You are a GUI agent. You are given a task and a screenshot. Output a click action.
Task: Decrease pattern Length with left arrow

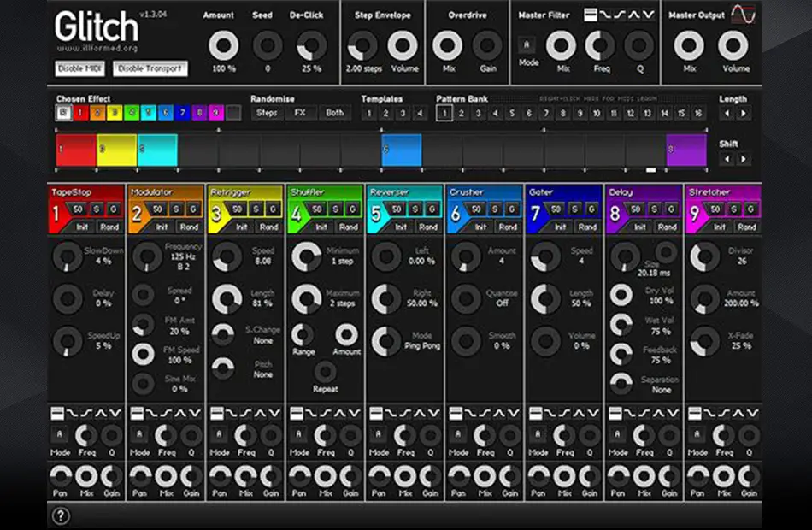point(727,113)
